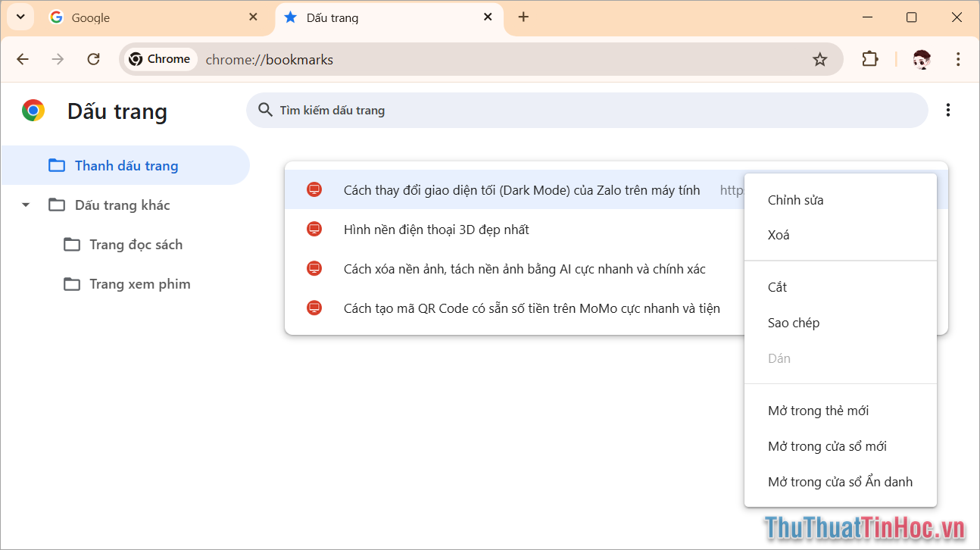The height and width of the screenshot is (550, 980).
Task: Open the Chrome main menu (three vertical dots)
Action: 958,59
